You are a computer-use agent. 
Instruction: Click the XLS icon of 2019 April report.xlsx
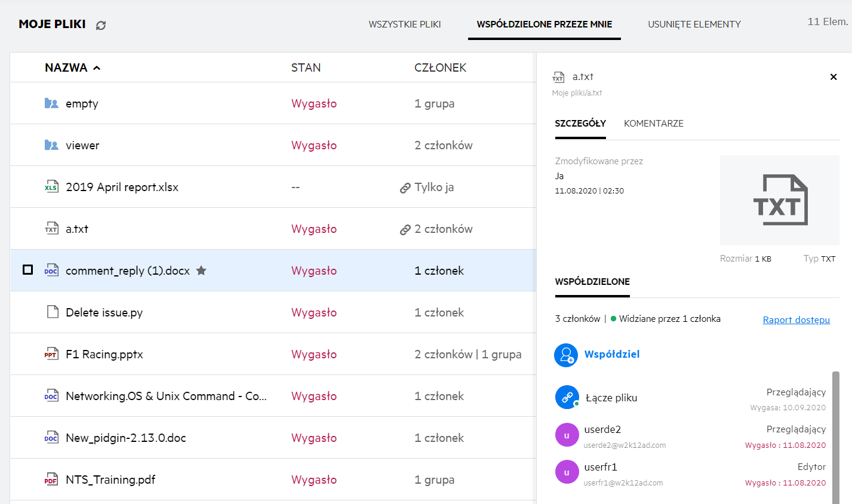point(51,187)
